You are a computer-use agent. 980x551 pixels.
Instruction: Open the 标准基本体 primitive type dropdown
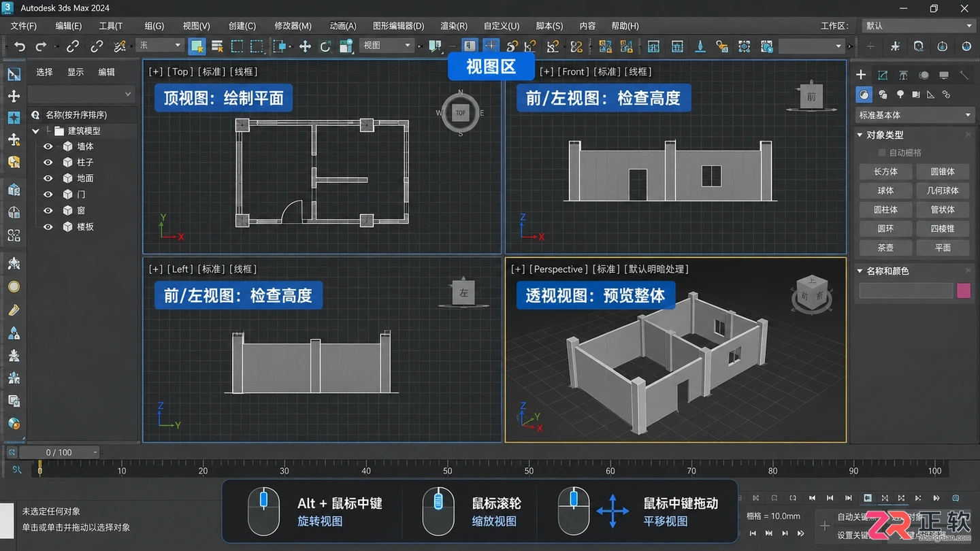click(914, 115)
